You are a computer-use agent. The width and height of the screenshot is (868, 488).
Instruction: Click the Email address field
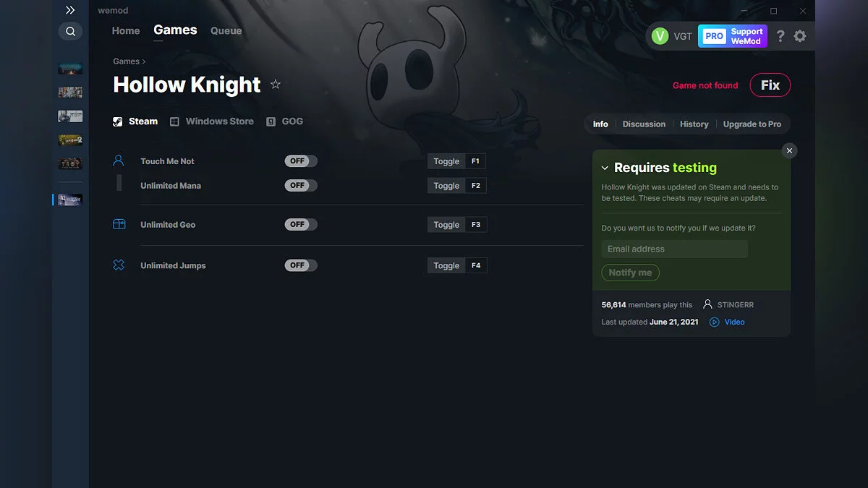coord(674,249)
